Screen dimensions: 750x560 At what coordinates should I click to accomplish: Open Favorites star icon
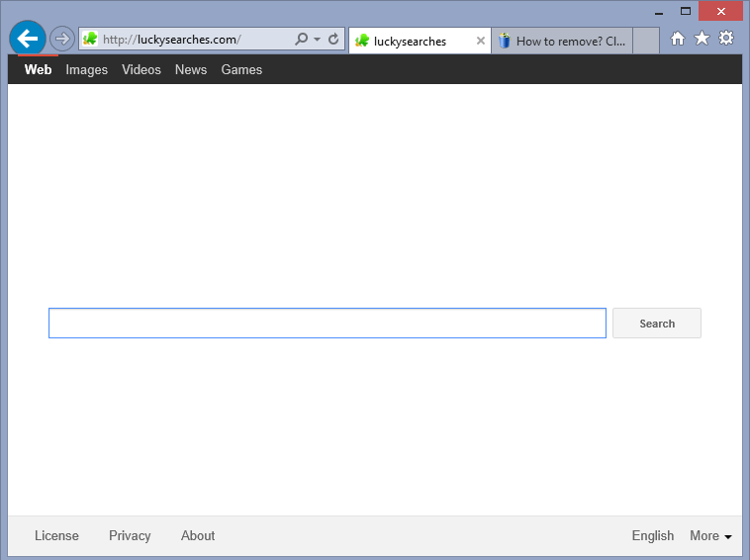coord(702,39)
